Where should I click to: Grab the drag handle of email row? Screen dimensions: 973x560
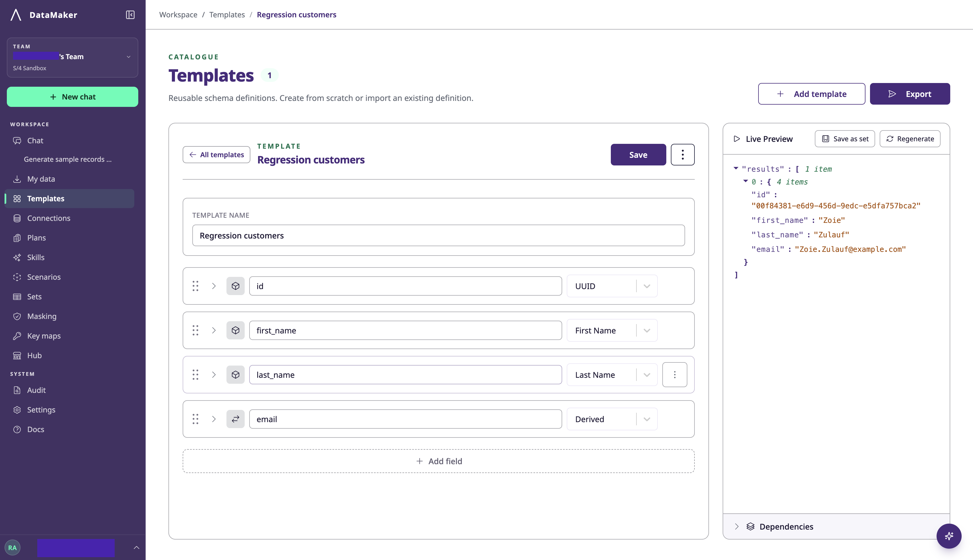(x=195, y=419)
